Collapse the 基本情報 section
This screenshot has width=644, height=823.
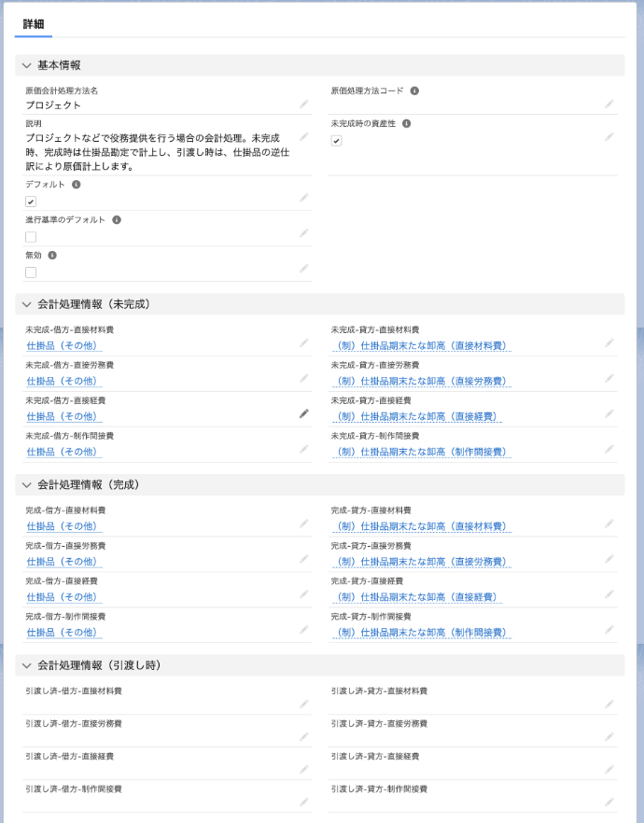[26, 65]
